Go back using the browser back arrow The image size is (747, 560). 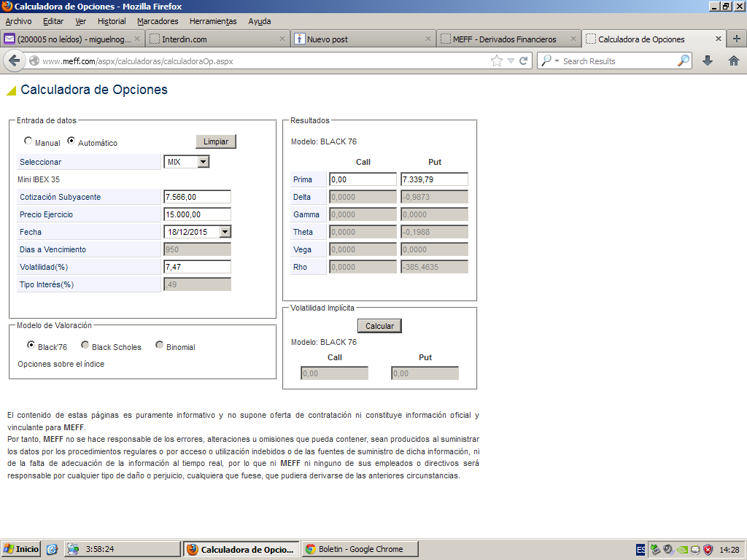coord(15,61)
